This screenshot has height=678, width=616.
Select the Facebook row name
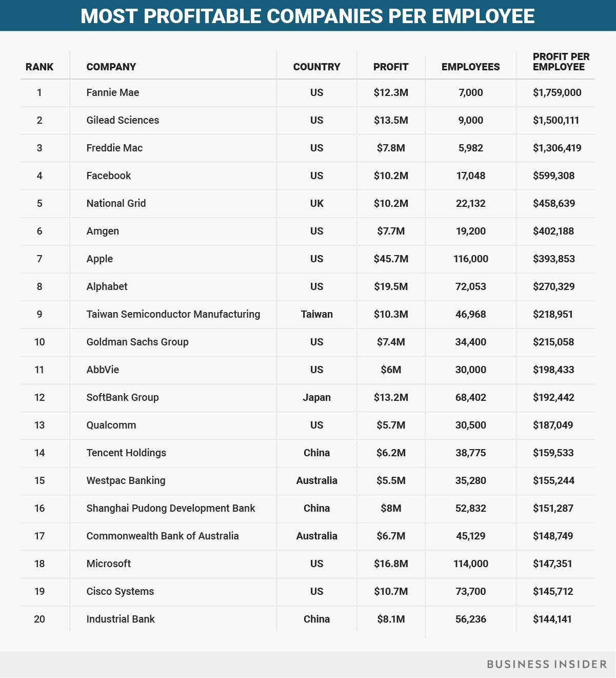[x=109, y=176]
